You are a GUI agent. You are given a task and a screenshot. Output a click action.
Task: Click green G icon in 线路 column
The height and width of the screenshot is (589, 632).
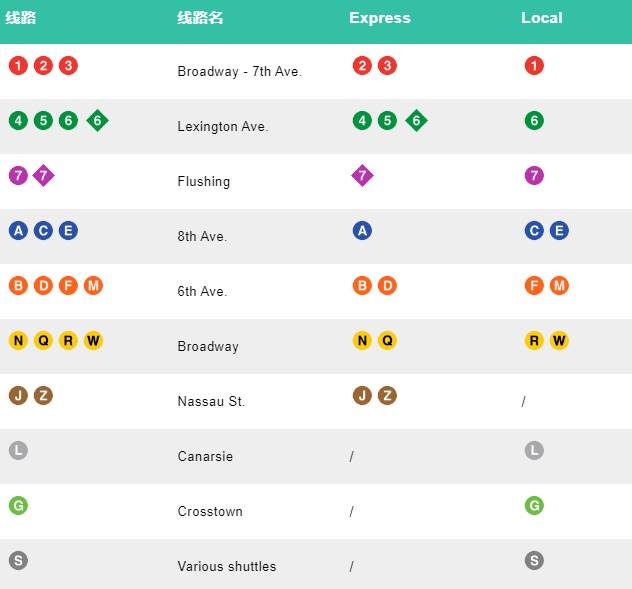click(18, 506)
